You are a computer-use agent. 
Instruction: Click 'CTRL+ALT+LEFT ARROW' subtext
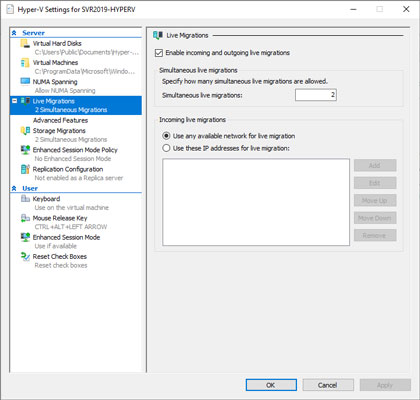pos(71,227)
